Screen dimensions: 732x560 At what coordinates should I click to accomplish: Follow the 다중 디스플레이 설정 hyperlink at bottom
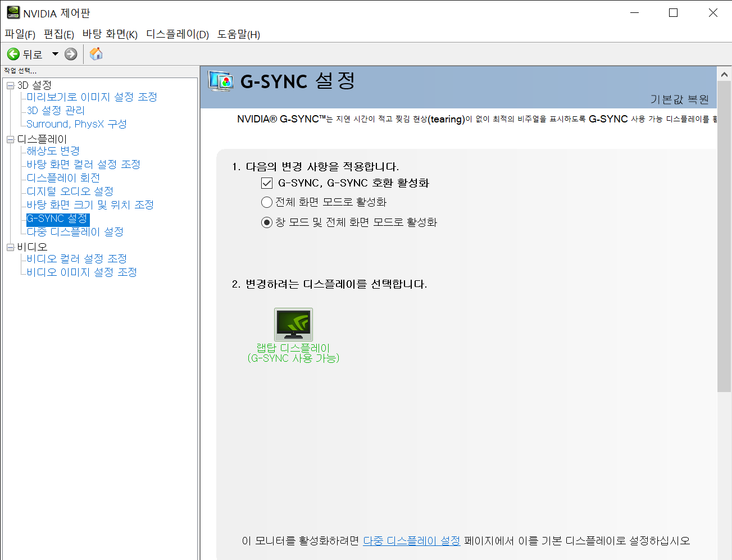(412, 540)
